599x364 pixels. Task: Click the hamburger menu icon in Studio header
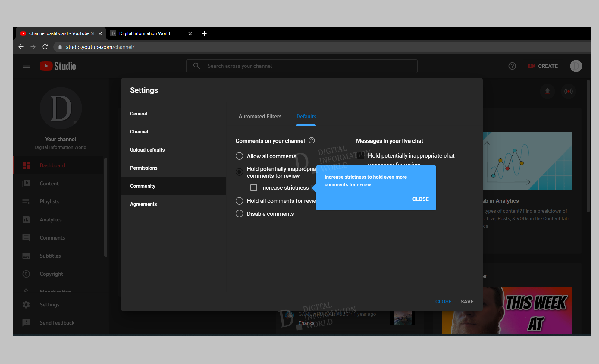click(x=26, y=66)
